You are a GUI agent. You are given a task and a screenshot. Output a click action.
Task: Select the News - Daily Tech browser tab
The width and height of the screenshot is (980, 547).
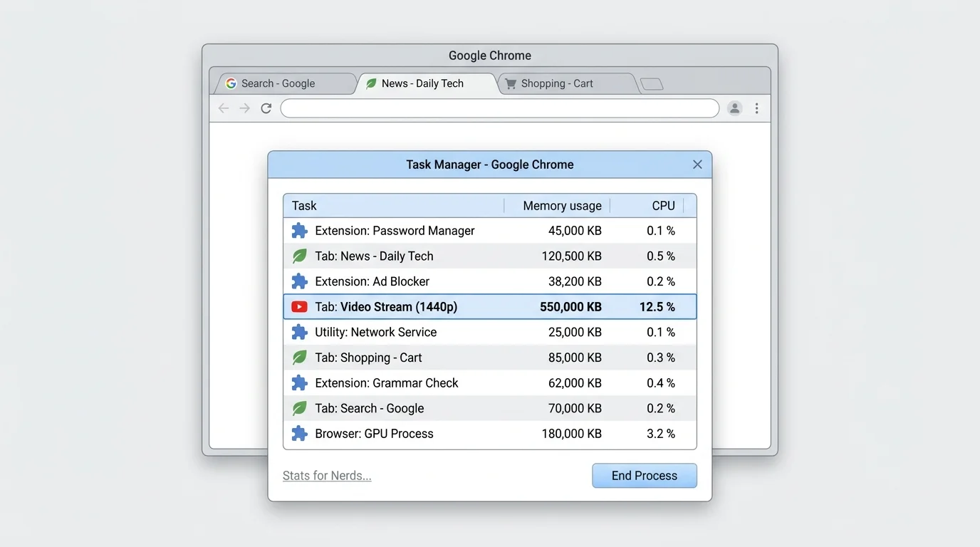coord(426,83)
